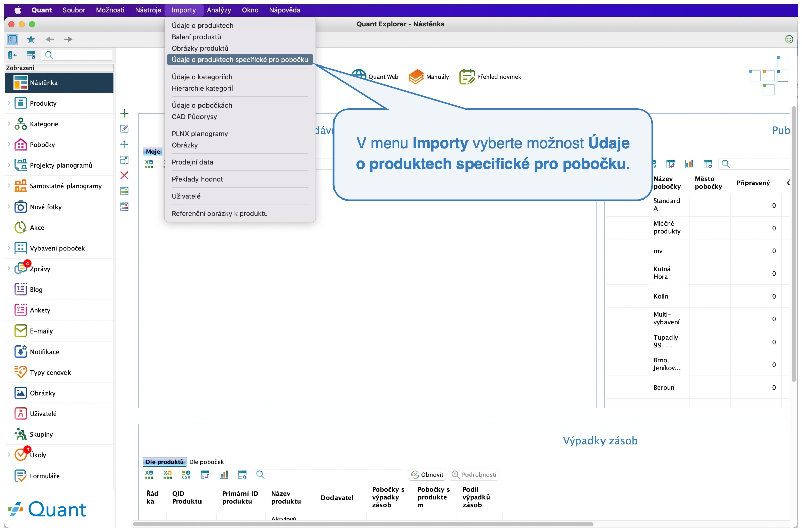Viewport: 802px width, 532px height.
Task: Click Beroun row in table
Action: tap(697, 387)
